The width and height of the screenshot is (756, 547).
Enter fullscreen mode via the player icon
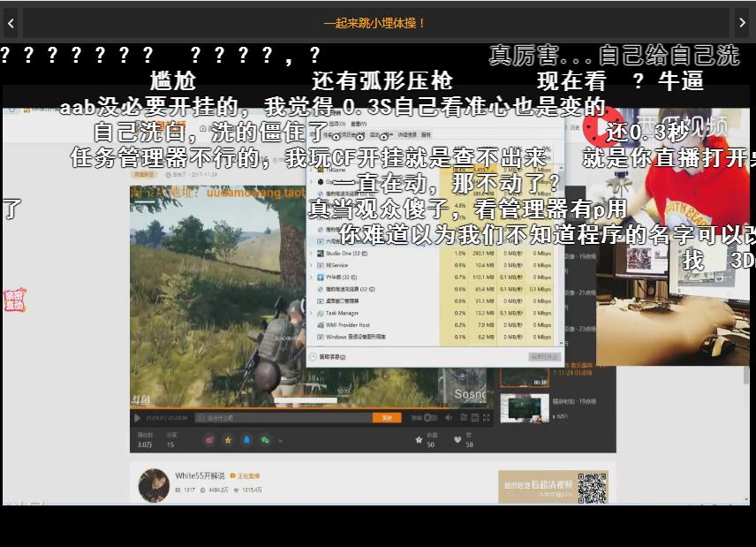point(486,418)
